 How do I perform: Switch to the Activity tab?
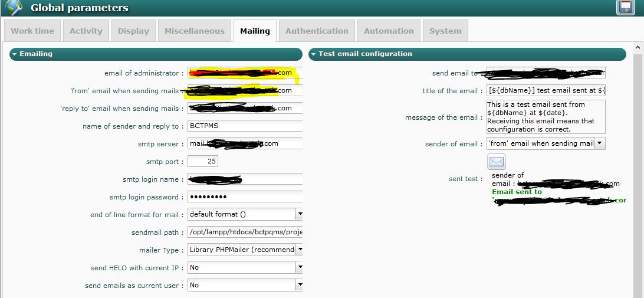[86, 31]
